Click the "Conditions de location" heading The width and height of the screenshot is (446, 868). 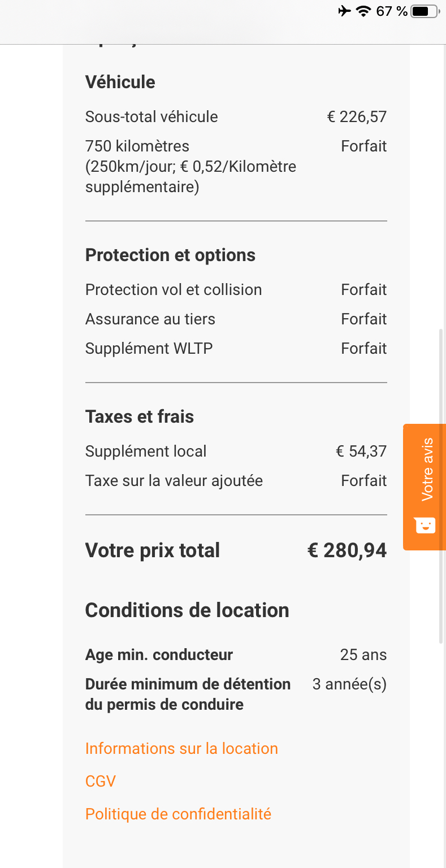[187, 610]
